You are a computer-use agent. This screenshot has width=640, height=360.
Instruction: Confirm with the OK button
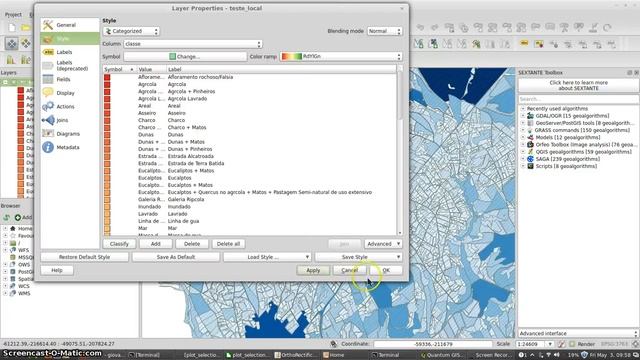click(386, 270)
